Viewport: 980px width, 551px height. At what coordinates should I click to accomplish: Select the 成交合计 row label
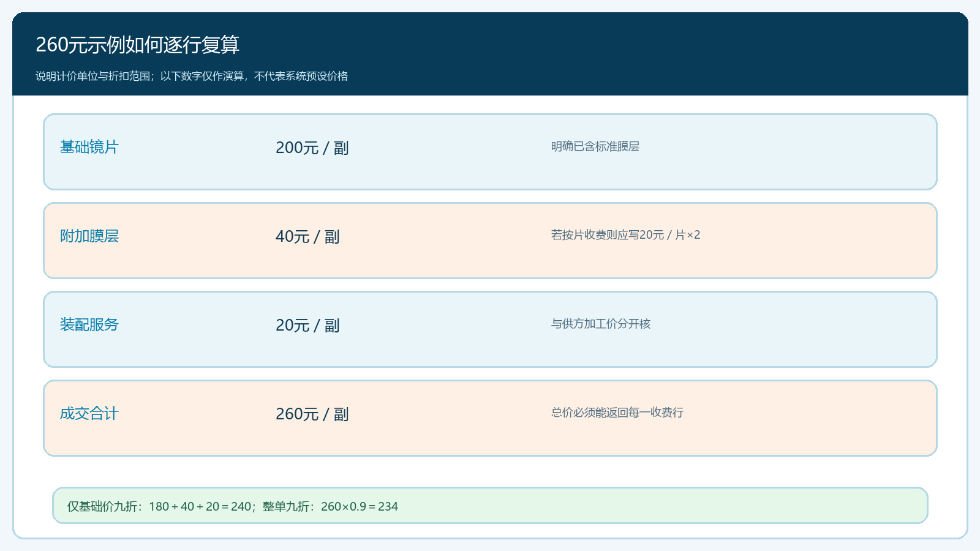click(x=89, y=413)
